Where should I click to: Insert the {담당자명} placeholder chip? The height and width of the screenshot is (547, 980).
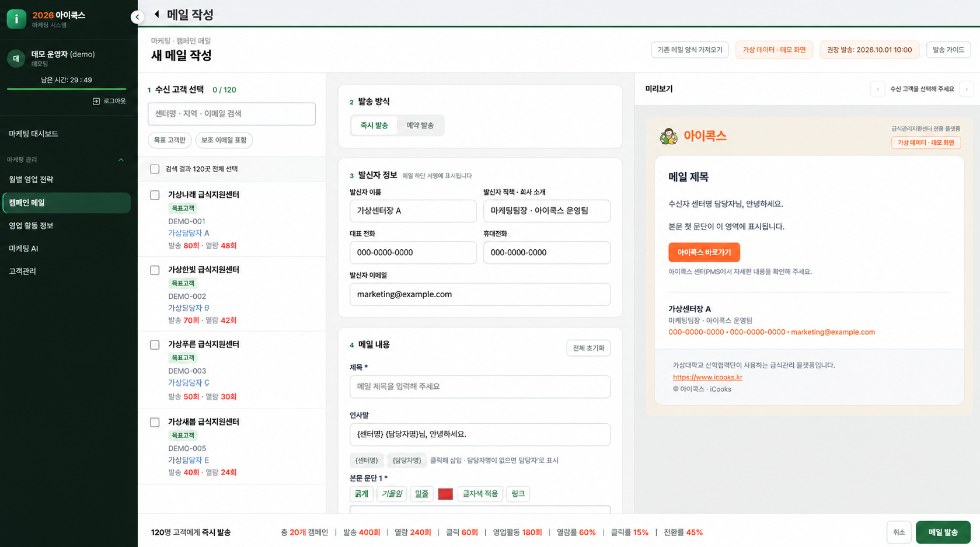pos(407,461)
